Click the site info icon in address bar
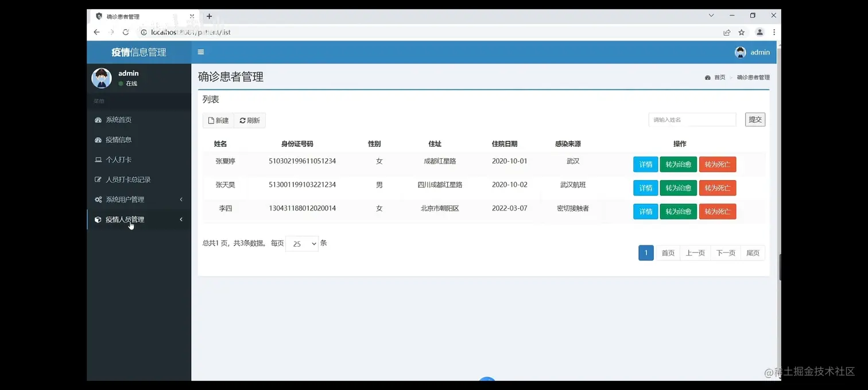Image resolution: width=868 pixels, height=390 pixels. [x=144, y=32]
